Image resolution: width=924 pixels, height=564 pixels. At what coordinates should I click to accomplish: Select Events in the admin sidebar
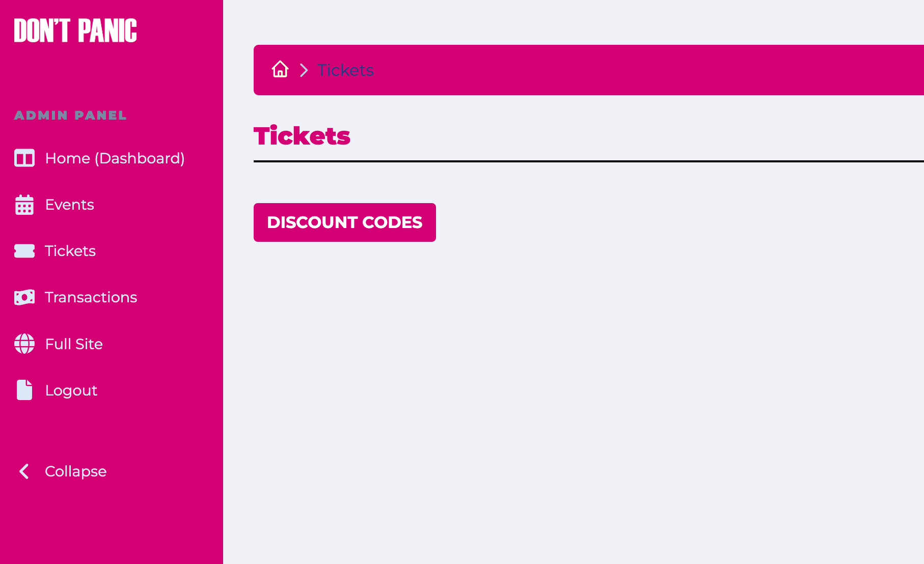69,205
